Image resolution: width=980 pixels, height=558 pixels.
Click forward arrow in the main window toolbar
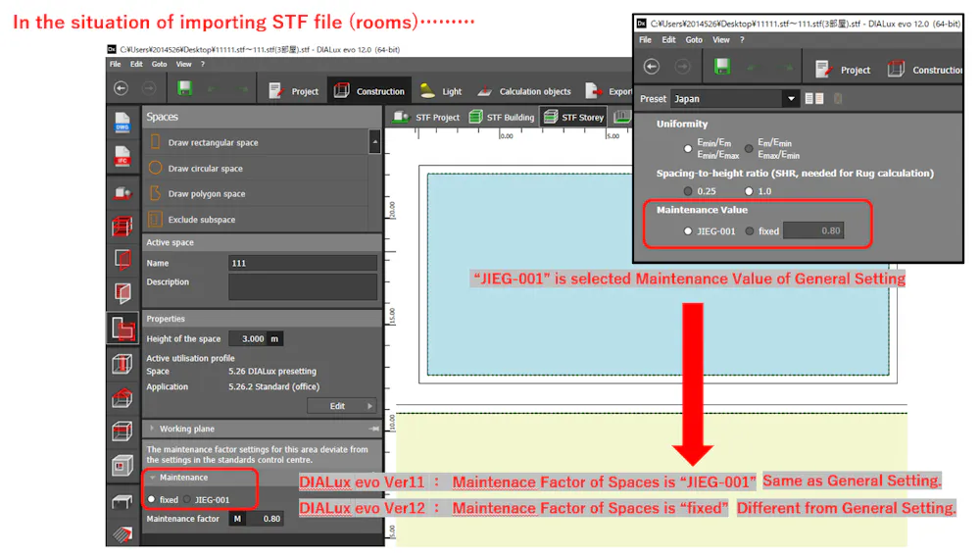pos(149,89)
